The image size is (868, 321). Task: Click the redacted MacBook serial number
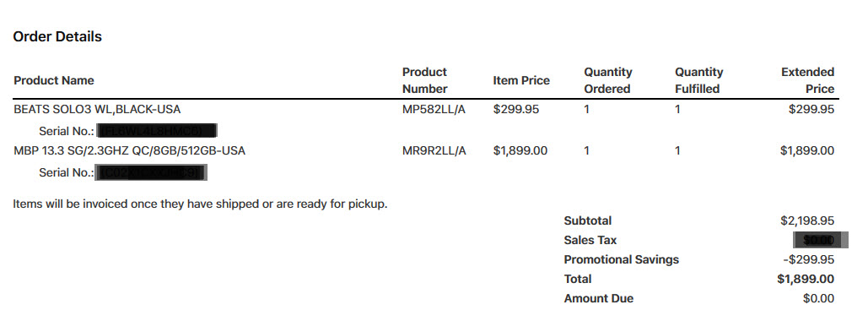[x=152, y=172]
